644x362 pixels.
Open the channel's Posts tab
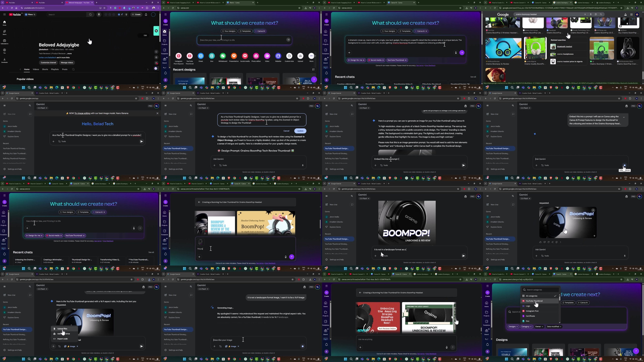pos(65,69)
